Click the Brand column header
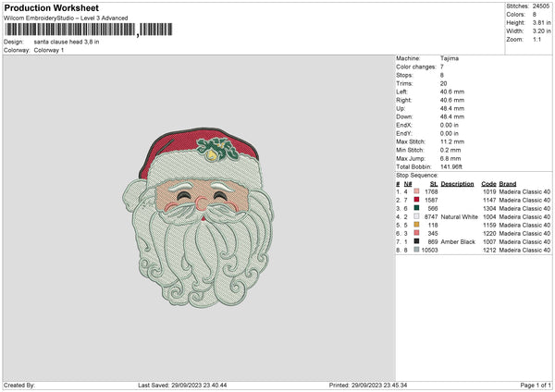The height and width of the screenshot is (392, 555). click(x=508, y=184)
